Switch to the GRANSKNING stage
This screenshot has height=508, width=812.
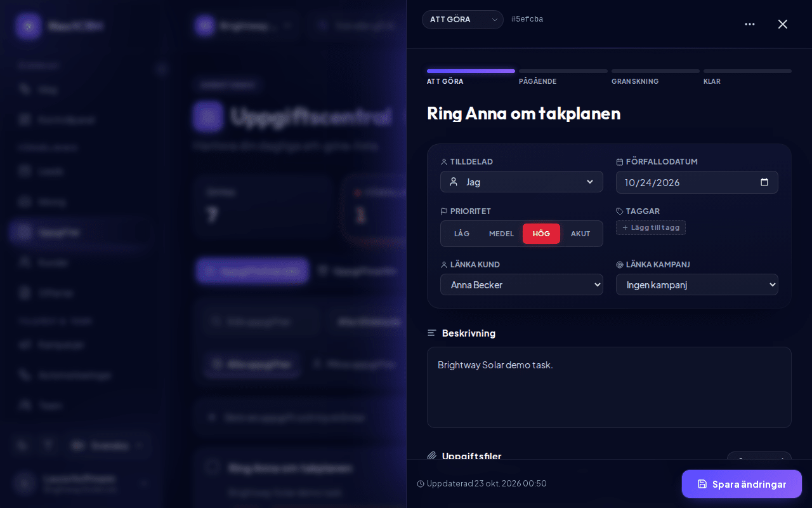(x=655, y=77)
